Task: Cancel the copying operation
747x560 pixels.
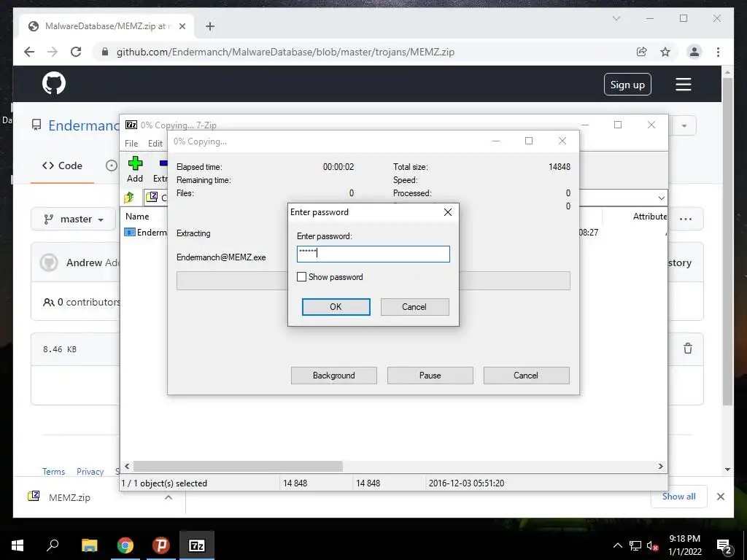Action: tap(526, 376)
